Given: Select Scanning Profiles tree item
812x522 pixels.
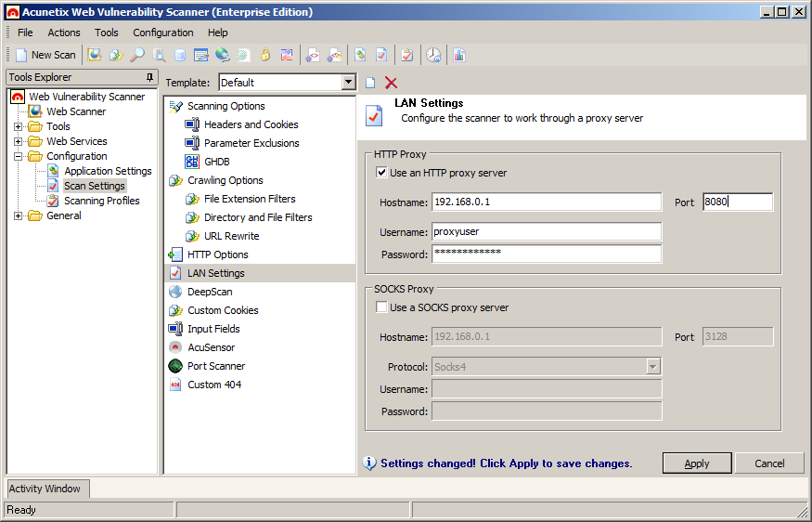Looking at the screenshot, I should [101, 201].
